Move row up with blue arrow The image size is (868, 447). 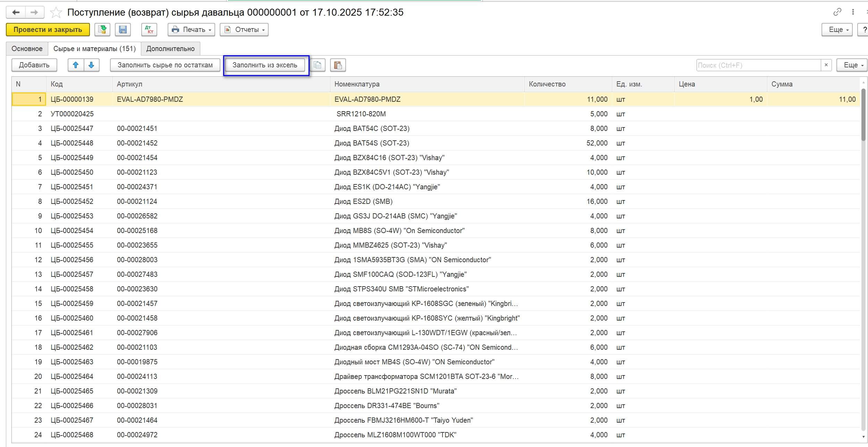click(x=76, y=65)
